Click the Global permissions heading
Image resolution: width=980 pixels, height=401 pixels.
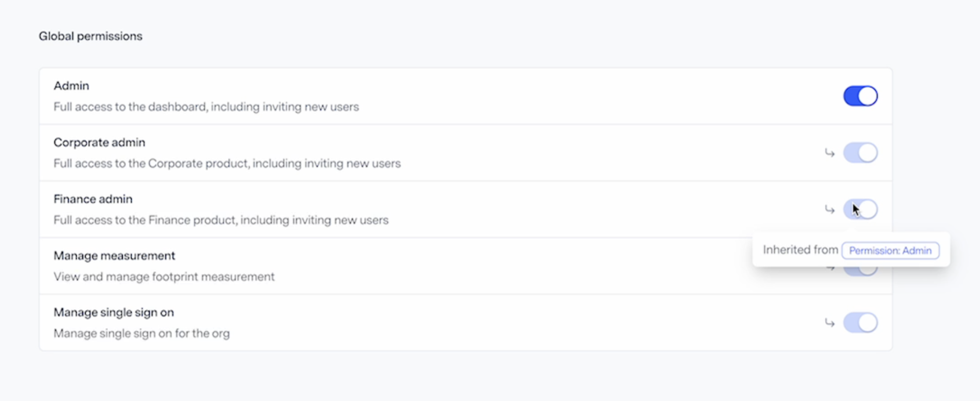point(91,36)
